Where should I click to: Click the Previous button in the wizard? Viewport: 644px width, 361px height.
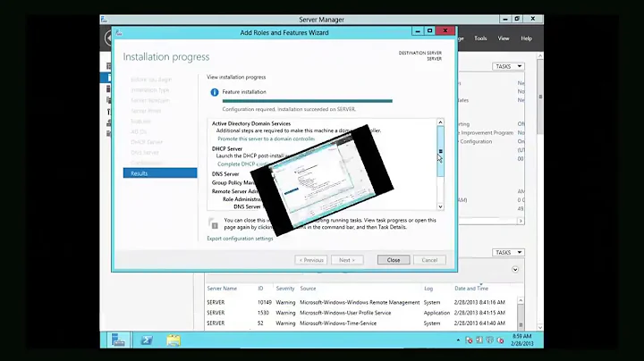click(x=311, y=260)
